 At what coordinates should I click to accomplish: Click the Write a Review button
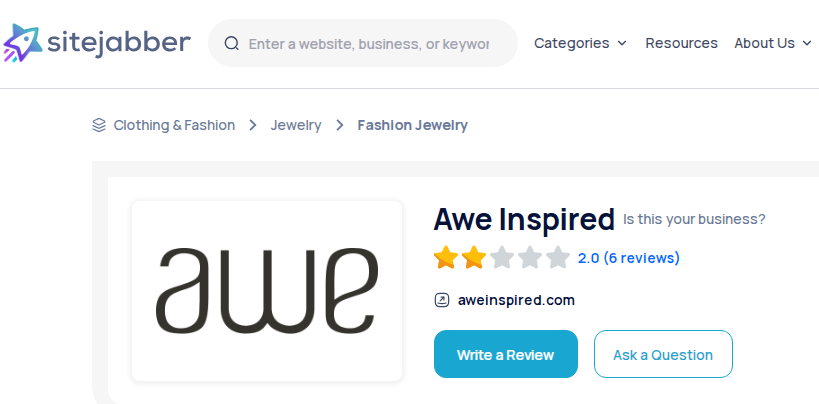[x=506, y=354]
